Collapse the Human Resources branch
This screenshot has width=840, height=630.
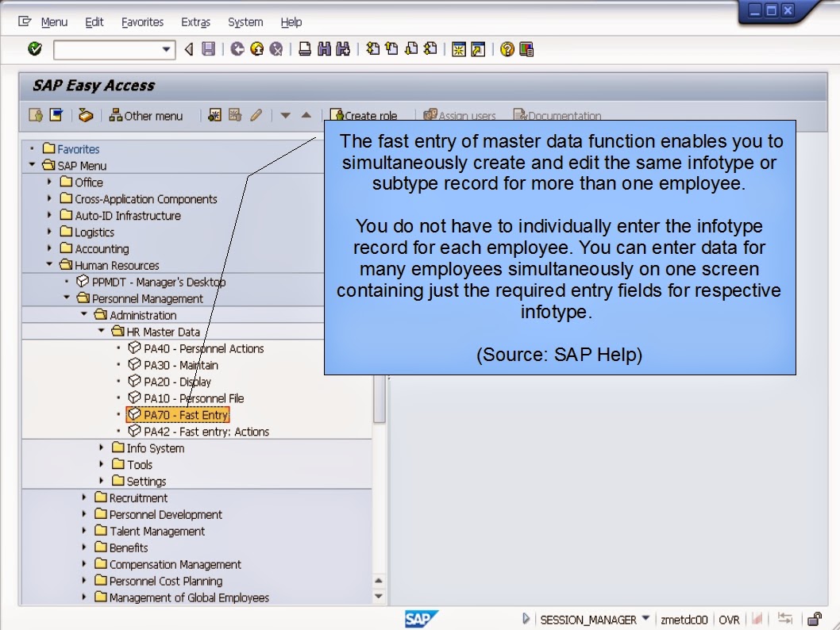click(49, 264)
